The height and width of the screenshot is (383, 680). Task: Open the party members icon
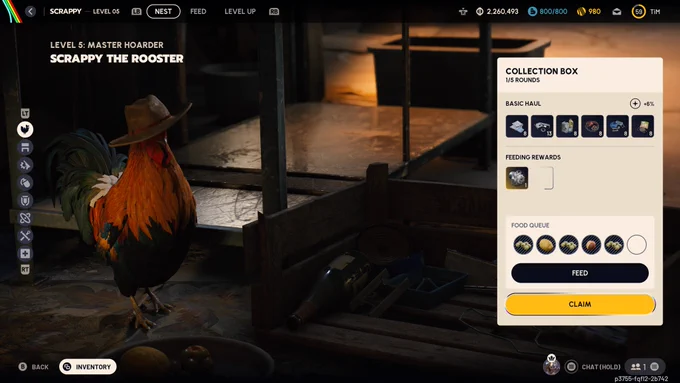pos(645,367)
